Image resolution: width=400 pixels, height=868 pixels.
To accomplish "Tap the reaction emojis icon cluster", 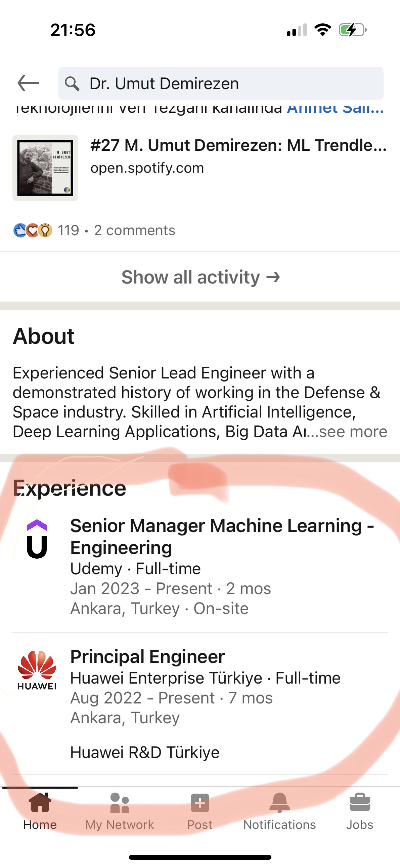I will tap(33, 231).
